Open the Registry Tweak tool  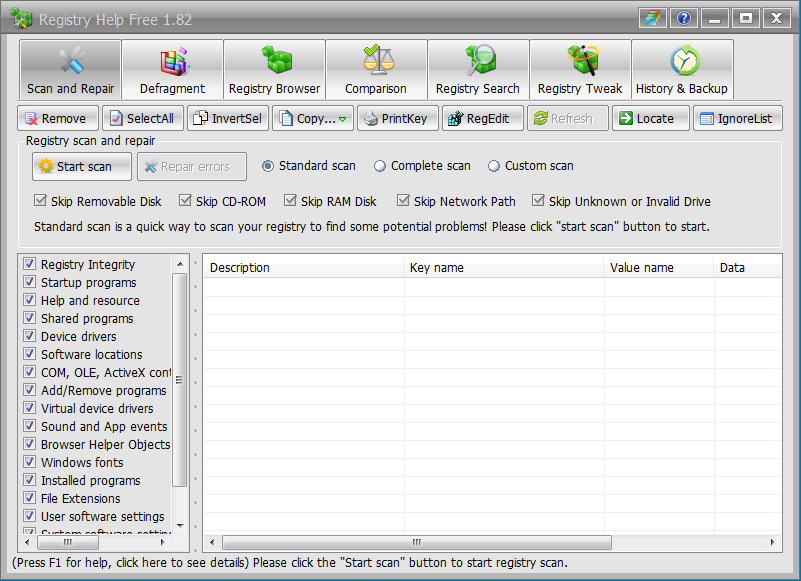coord(580,70)
